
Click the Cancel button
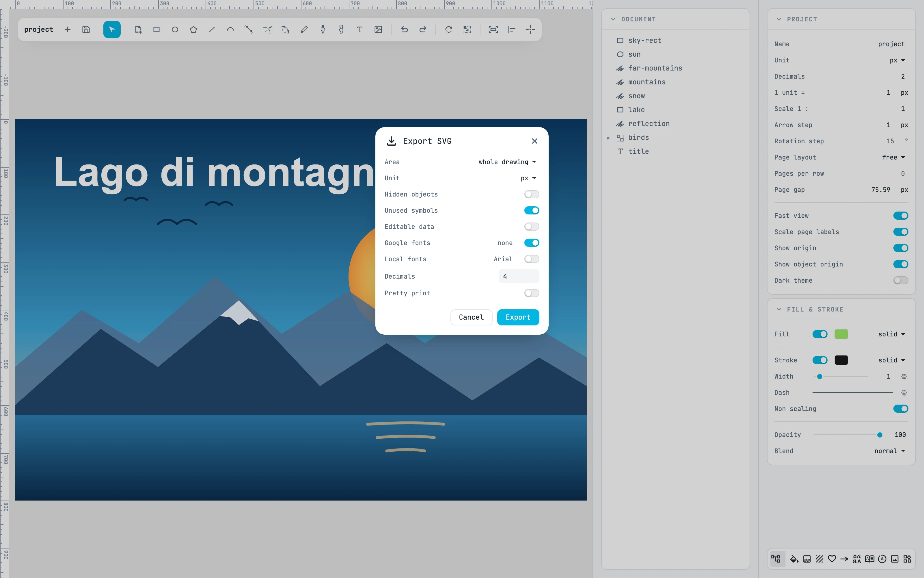[471, 317]
